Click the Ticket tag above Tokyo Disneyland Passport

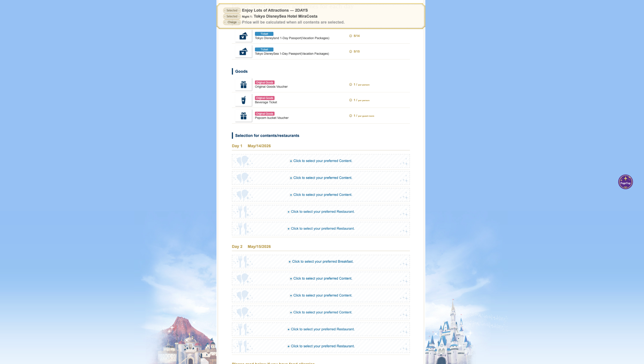264,34
